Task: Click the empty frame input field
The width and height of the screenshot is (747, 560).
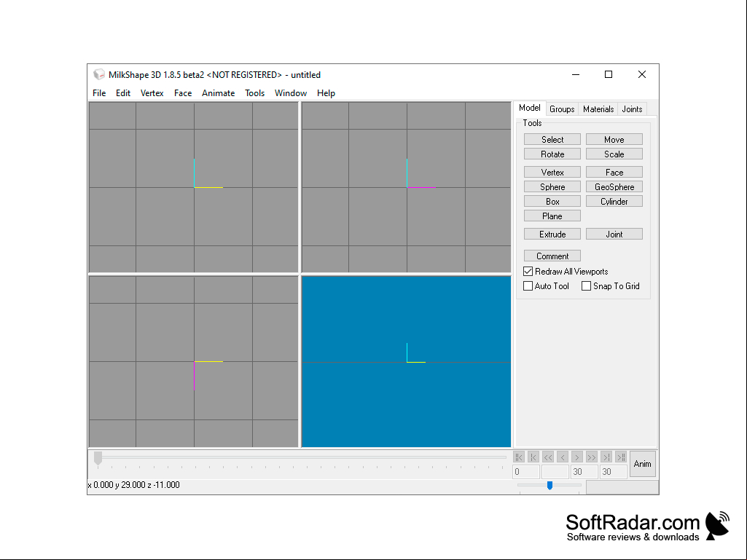Action: click(555, 472)
